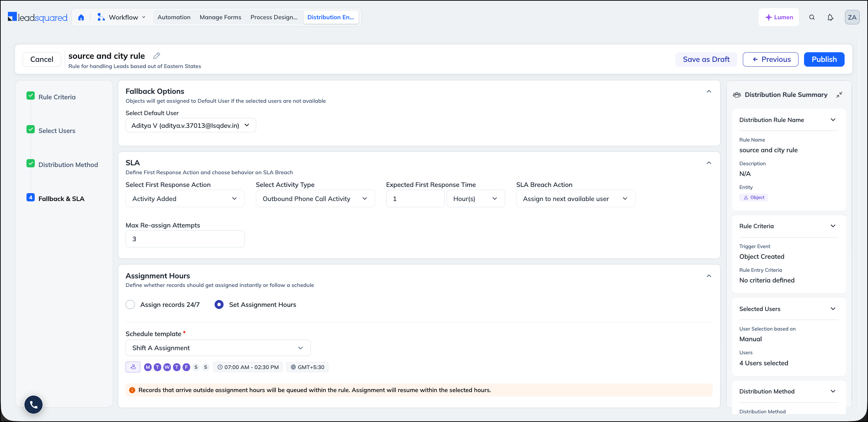
Task: Open the Workflow menu
Action: tap(121, 17)
